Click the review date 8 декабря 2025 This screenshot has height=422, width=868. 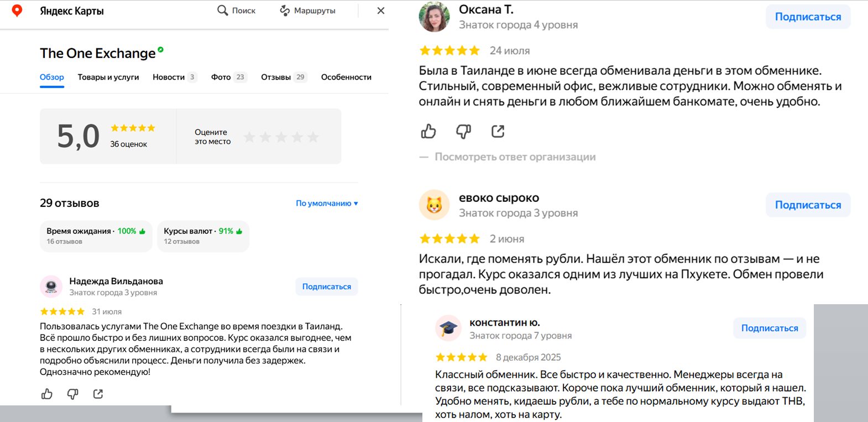point(529,357)
